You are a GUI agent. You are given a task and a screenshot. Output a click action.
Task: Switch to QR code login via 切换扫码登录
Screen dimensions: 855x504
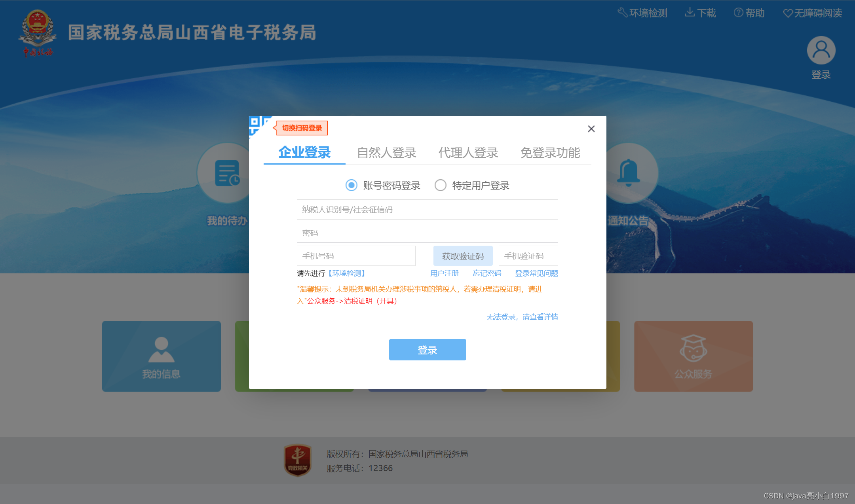coord(302,128)
